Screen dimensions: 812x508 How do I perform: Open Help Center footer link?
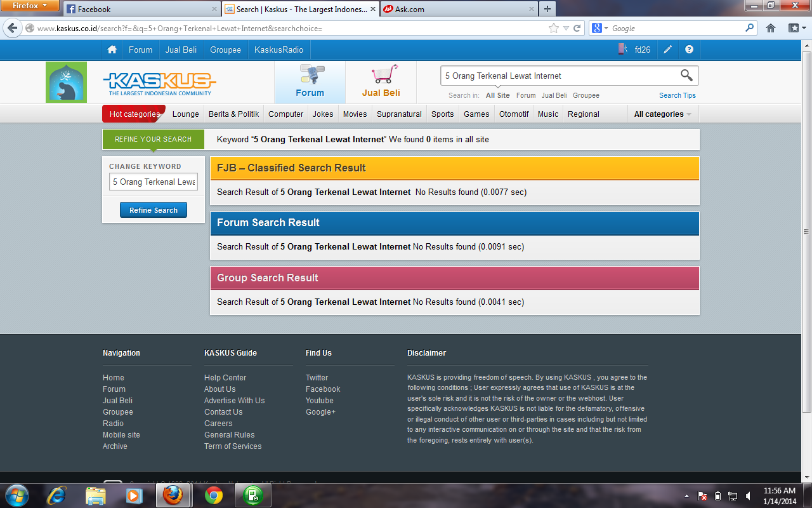click(x=225, y=378)
